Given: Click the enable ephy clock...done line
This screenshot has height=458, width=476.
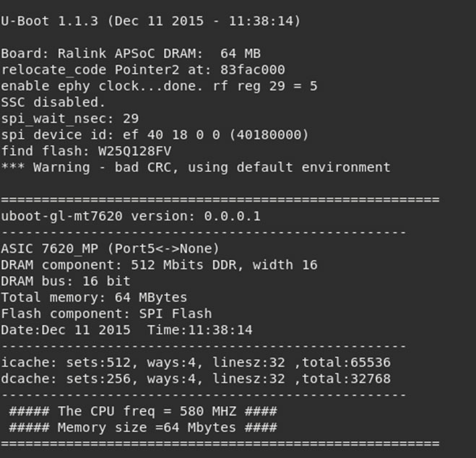Looking at the screenshot, I should [159, 86].
